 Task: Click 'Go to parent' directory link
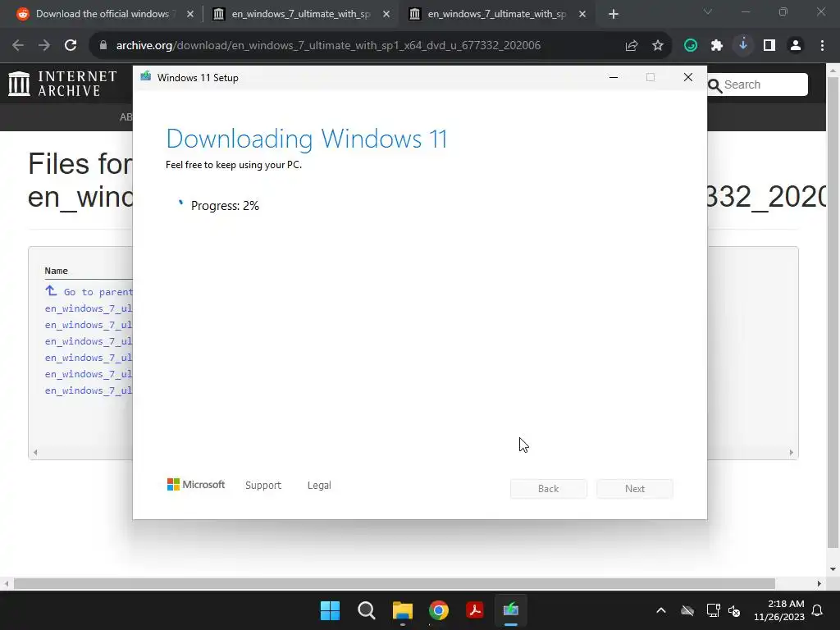tap(98, 292)
